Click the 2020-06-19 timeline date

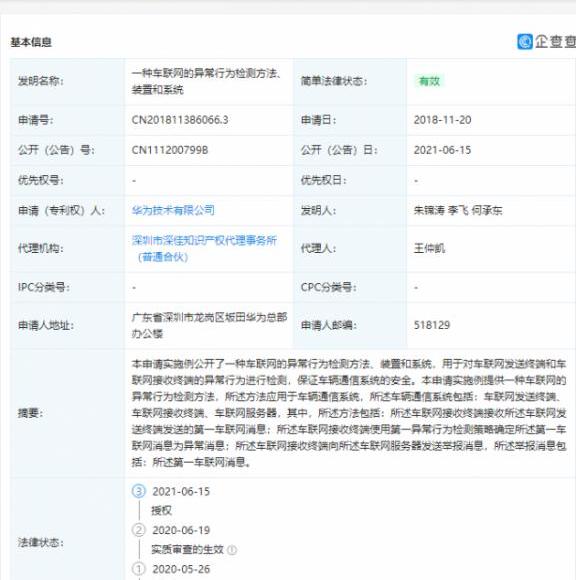point(181,530)
